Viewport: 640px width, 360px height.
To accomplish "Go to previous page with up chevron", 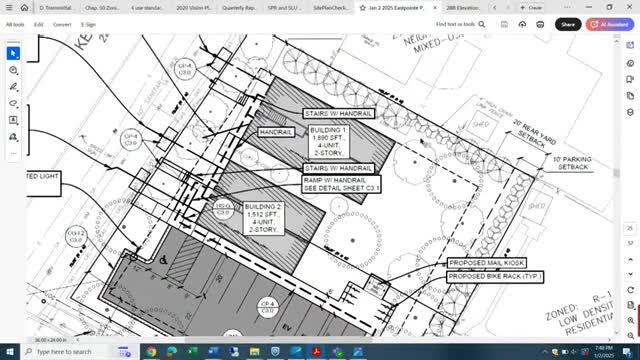I will click(630, 260).
